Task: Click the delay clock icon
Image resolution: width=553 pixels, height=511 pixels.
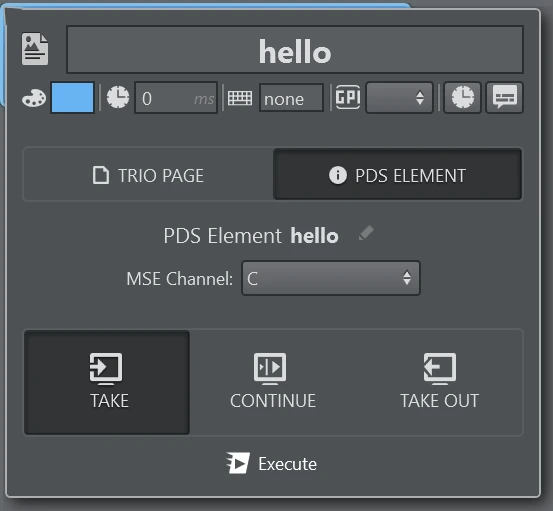Action: pyautogui.click(x=118, y=97)
